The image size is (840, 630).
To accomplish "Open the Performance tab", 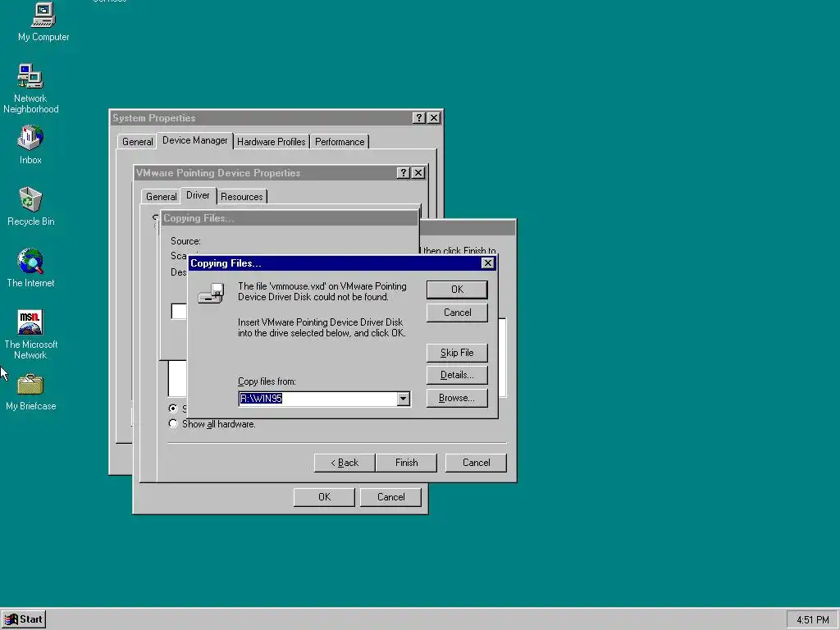I will click(339, 142).
